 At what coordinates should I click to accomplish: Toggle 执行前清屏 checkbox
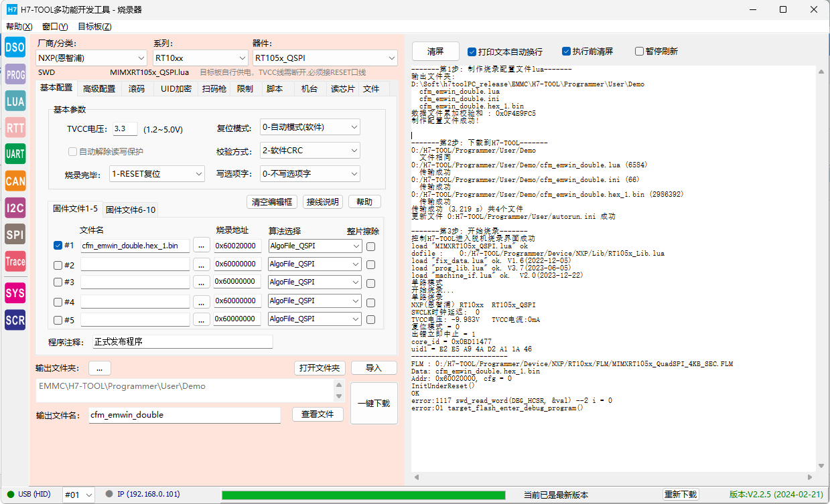pos(566,52)
